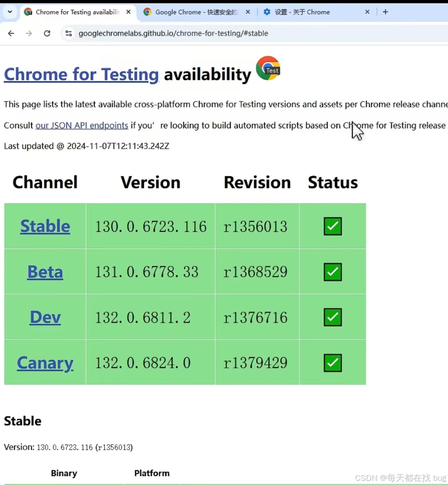Open the Chrome for Testing heading link

point(81,75)
